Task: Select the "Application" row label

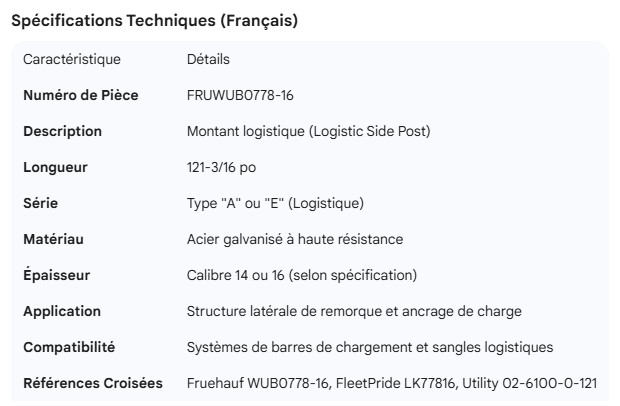Action: tap(62, 311)
